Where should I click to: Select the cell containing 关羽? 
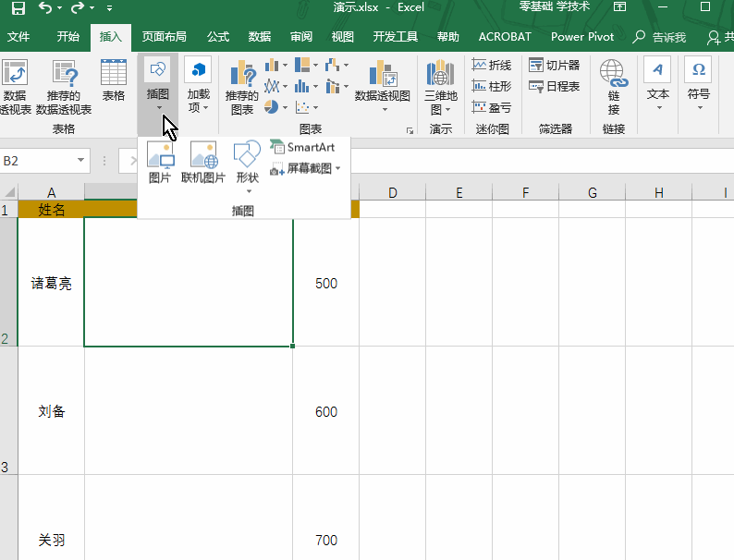pos(51,517)
